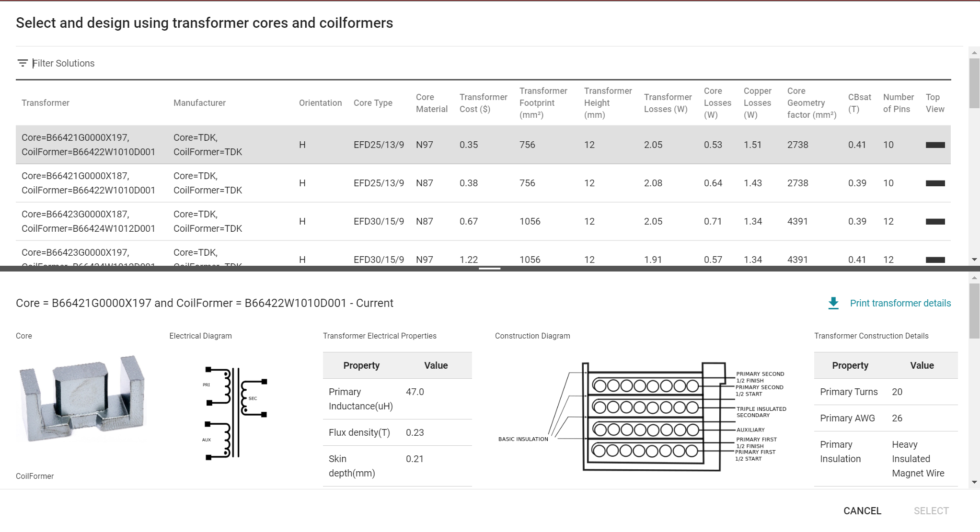
Task: Click cost value 0.67
Action: [469, 221]
